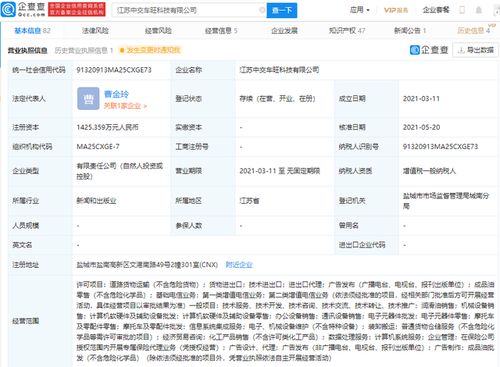Click the 经营范围 business scope paragraph
The image size is (500, 367).
click(285, 321)
